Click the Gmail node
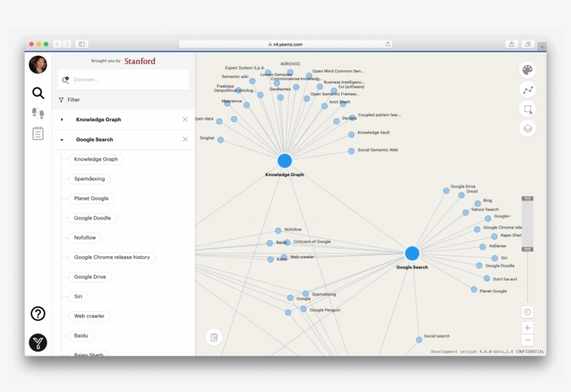This screenshot has height=392, width=571. 462,196
